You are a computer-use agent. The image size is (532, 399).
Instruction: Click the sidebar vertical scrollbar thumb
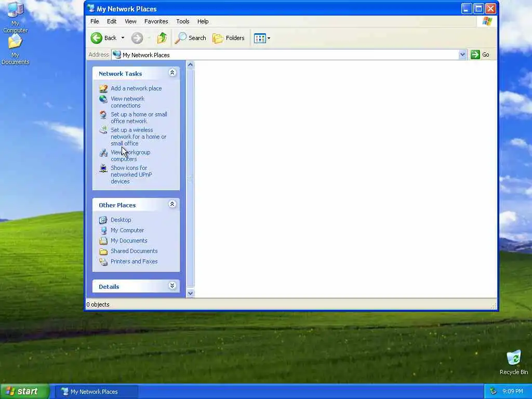pos(190,178)
